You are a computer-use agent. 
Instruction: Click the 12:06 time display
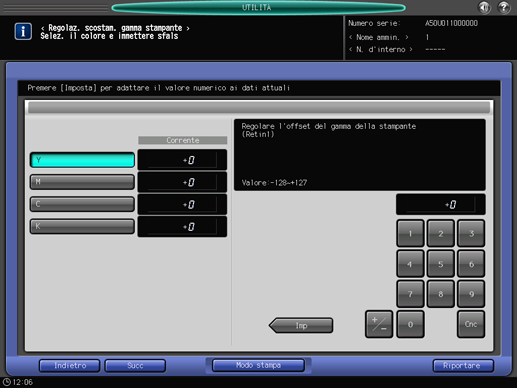[x=23, y=382]
